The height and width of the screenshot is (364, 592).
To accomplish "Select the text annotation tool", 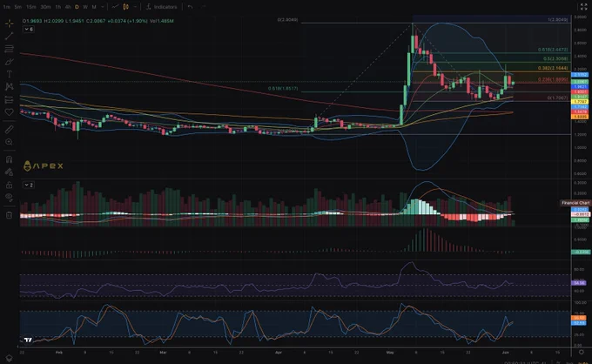I will pyautogui.click(x=10, y=74).
